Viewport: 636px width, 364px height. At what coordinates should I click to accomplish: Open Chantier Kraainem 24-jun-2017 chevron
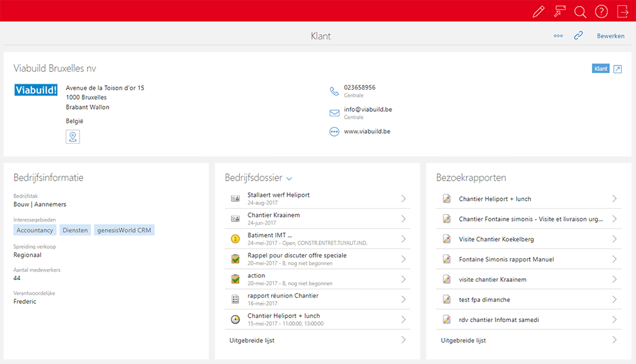404,219
